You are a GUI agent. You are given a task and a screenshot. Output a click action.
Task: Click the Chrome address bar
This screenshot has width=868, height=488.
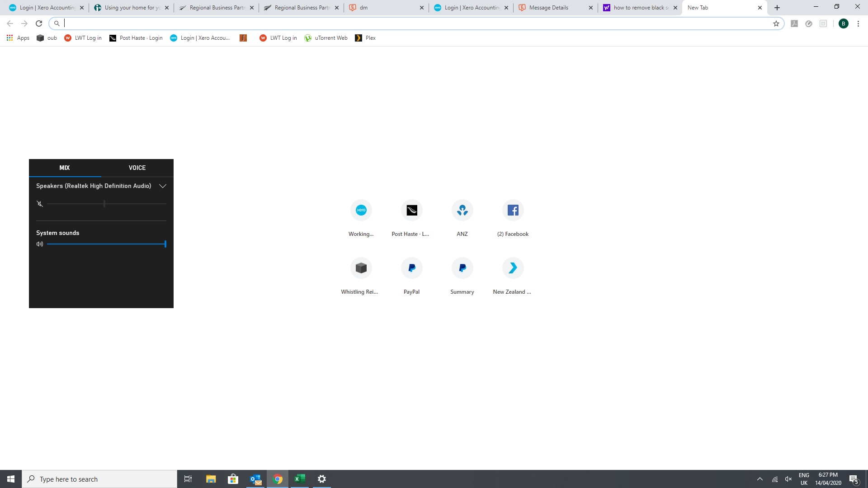click(x=416, y=23)
